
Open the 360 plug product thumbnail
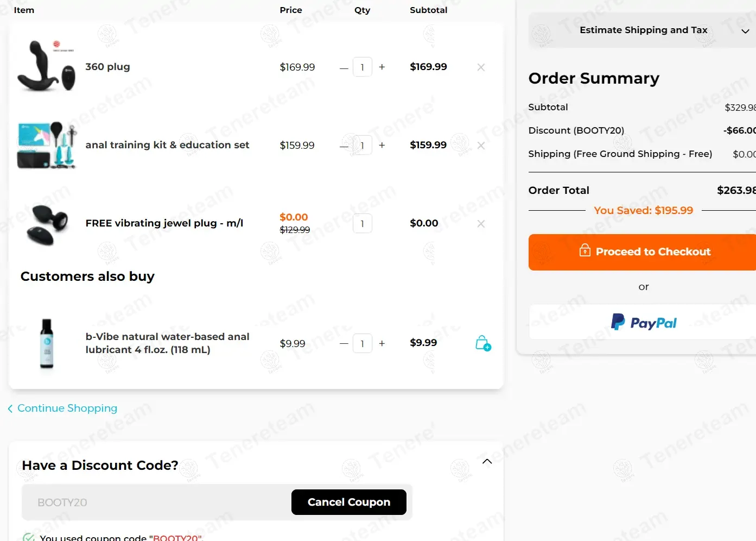click(46, 66)
